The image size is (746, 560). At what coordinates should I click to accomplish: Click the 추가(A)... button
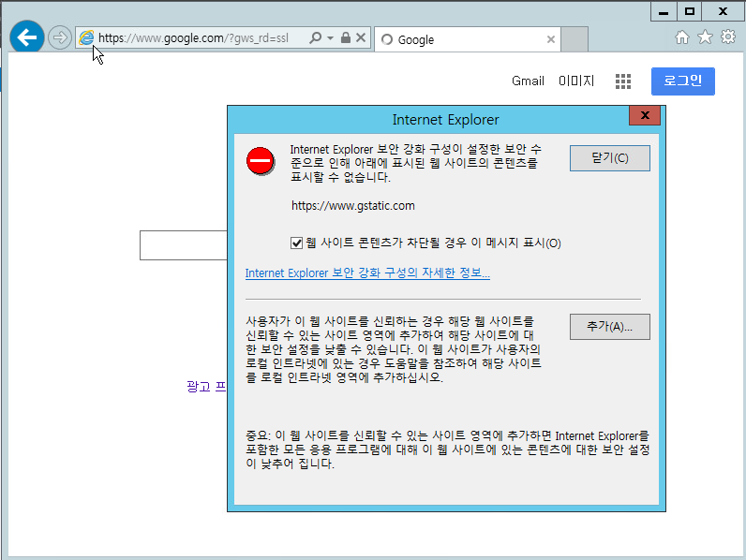609,327
